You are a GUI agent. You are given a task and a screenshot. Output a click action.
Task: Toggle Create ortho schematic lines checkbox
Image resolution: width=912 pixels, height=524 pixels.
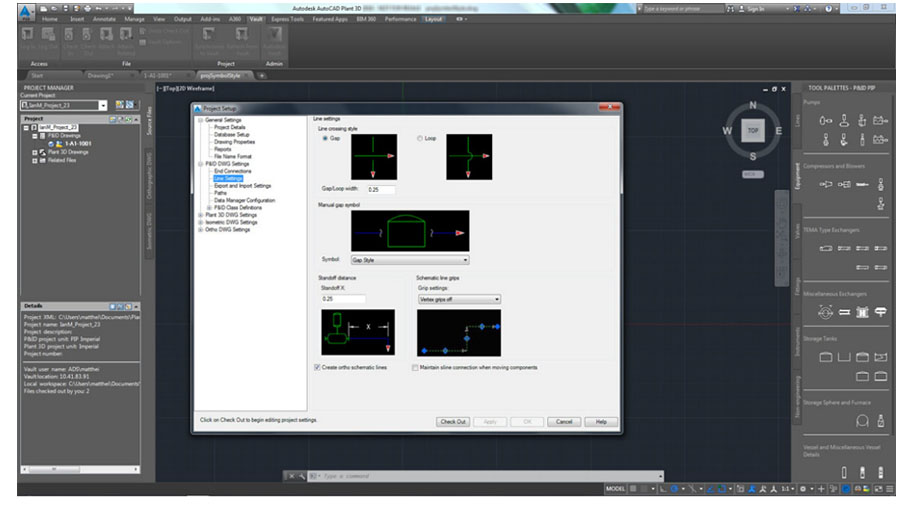pyautogui.click(x=317, y=368)
